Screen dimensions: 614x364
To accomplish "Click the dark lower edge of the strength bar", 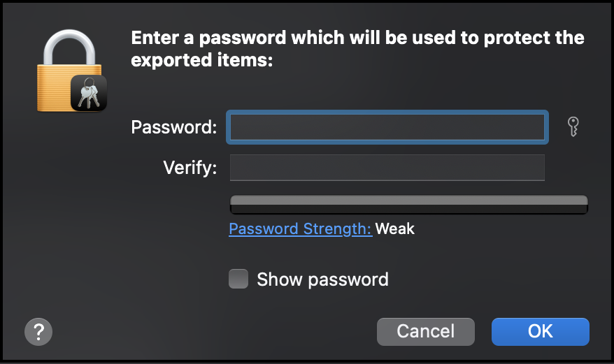I will pyautogui.click(x=409, y=210).
